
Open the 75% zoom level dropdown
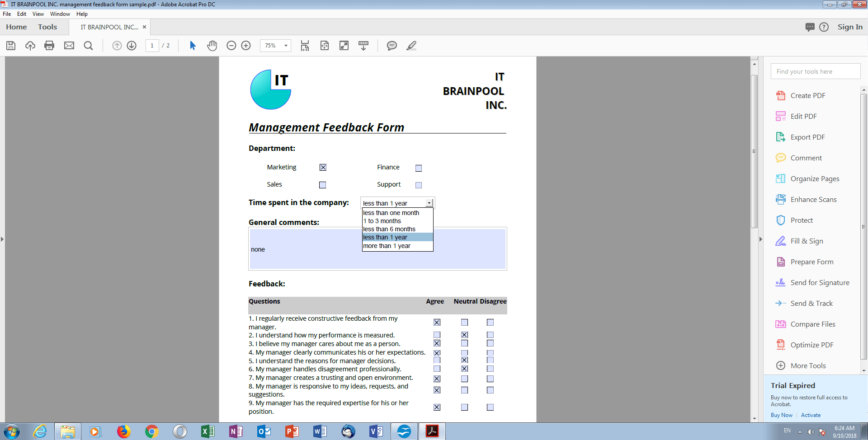click(285, 46)
